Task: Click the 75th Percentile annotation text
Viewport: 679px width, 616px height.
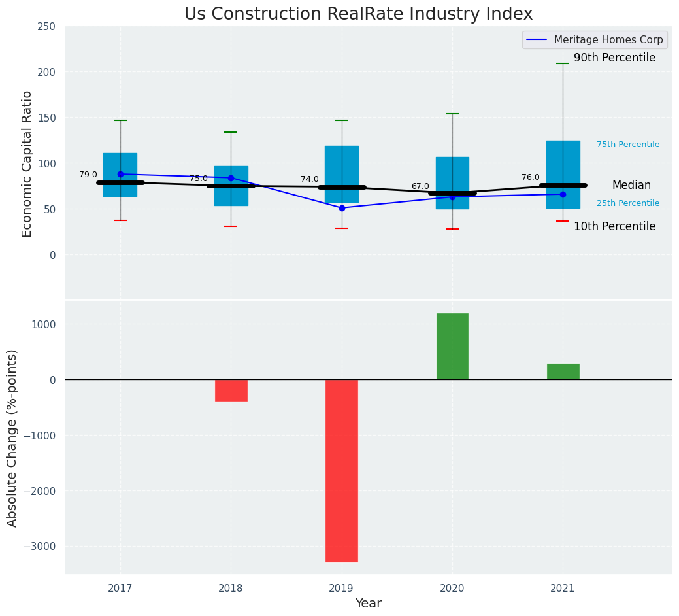Action: point(628,145)
